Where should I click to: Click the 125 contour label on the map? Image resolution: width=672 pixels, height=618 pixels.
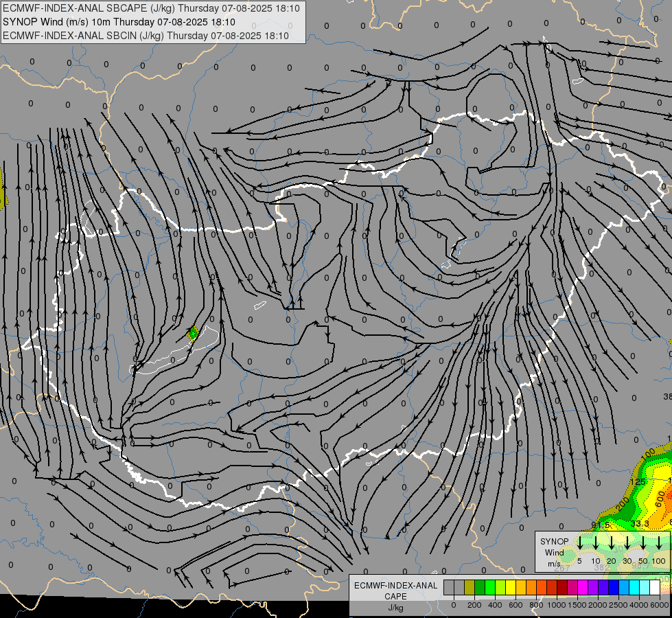pyautogui.click(x=638, y=482)
